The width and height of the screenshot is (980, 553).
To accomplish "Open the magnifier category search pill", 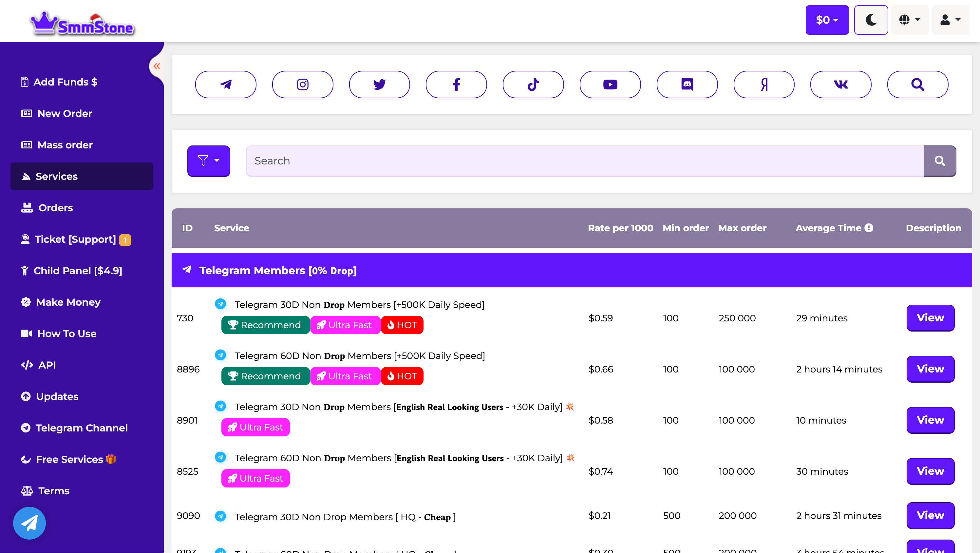I will click(x=917, y=85).
